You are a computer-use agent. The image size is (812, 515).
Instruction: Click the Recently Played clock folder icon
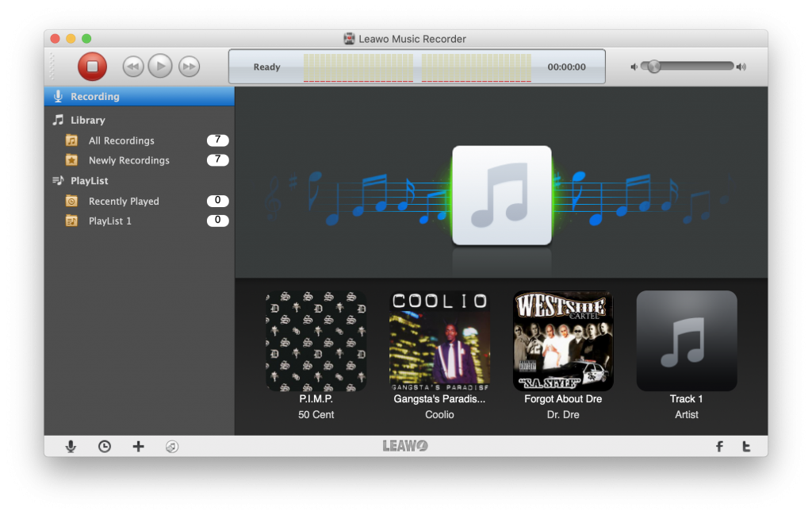pyautogui.click(x=71, y=201)
